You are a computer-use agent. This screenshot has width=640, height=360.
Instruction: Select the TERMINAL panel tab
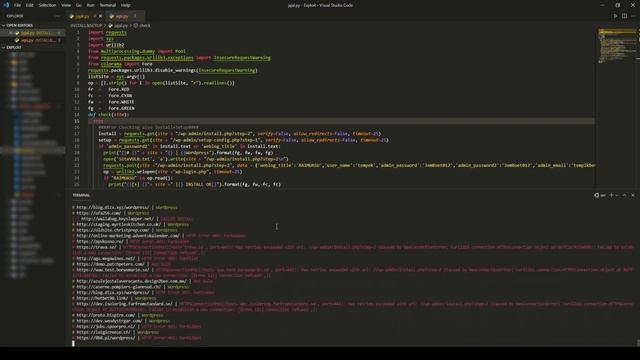click(81, 196)
